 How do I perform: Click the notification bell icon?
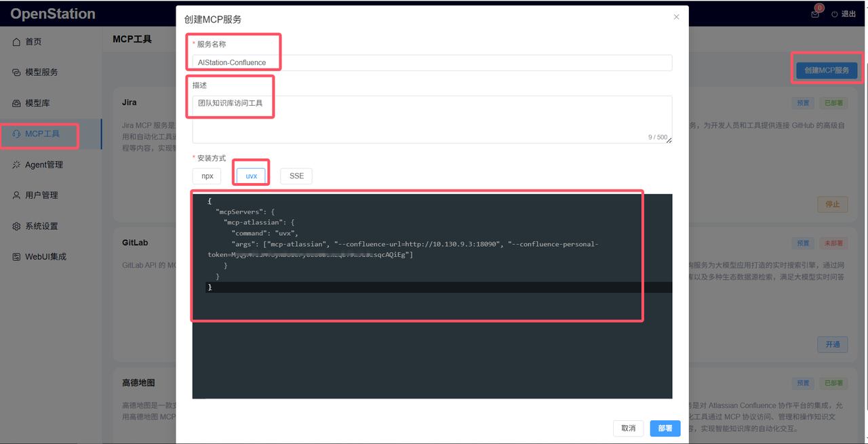pos(814,14)
